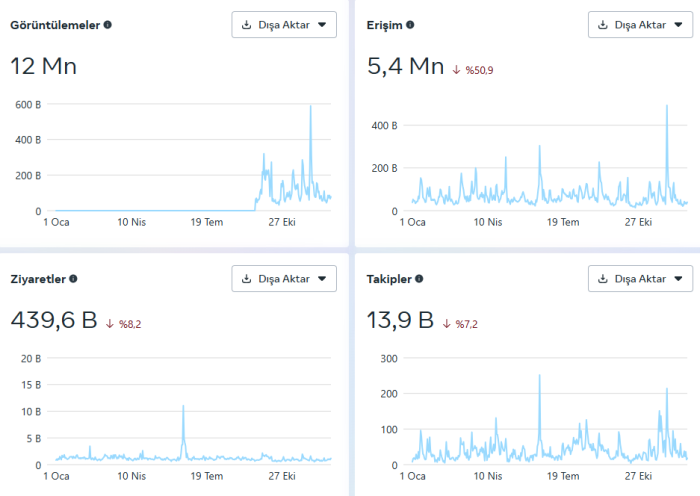Screen dimensions: 700x496
Task: Click the %50,9 decrease indicator under Erişim
Action: pyautogui.click(x=476, y=70)
